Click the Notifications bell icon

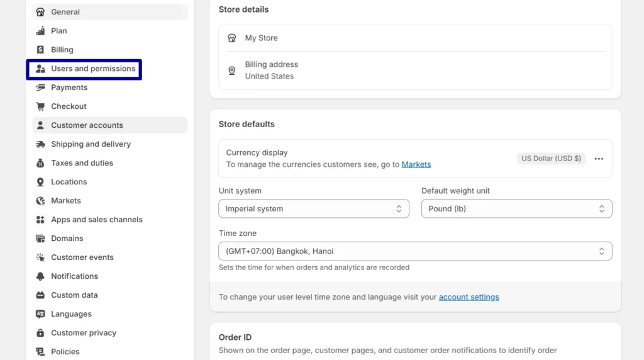[x=40, y=276]
